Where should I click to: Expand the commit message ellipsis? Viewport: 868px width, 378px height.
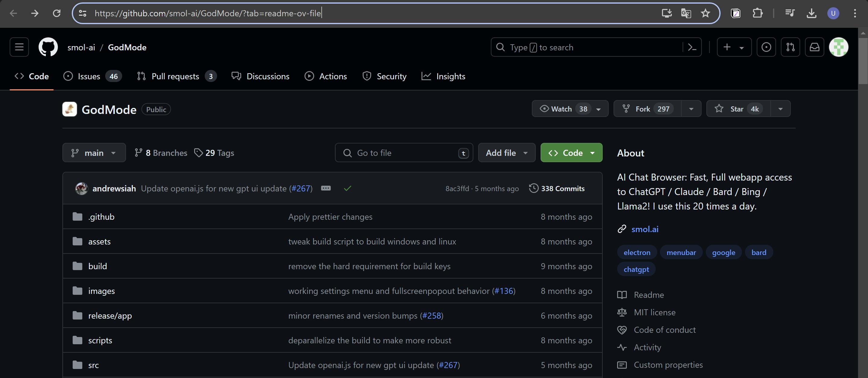(326, 188)
